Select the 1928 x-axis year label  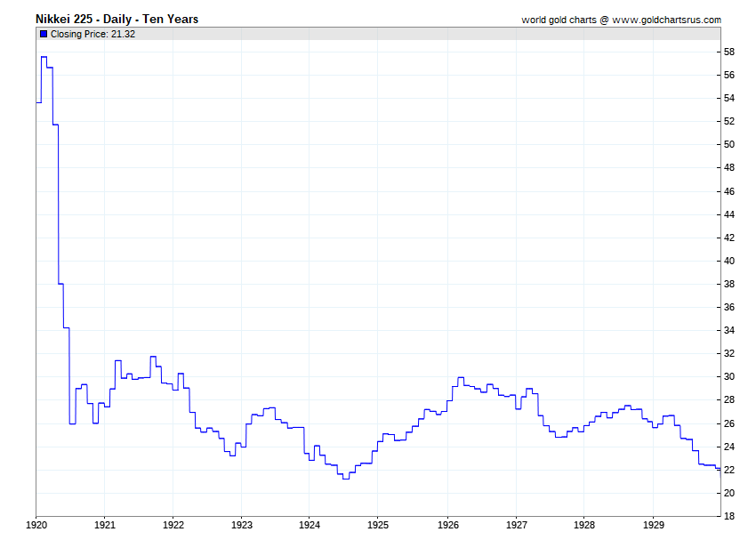click(583, 525)
